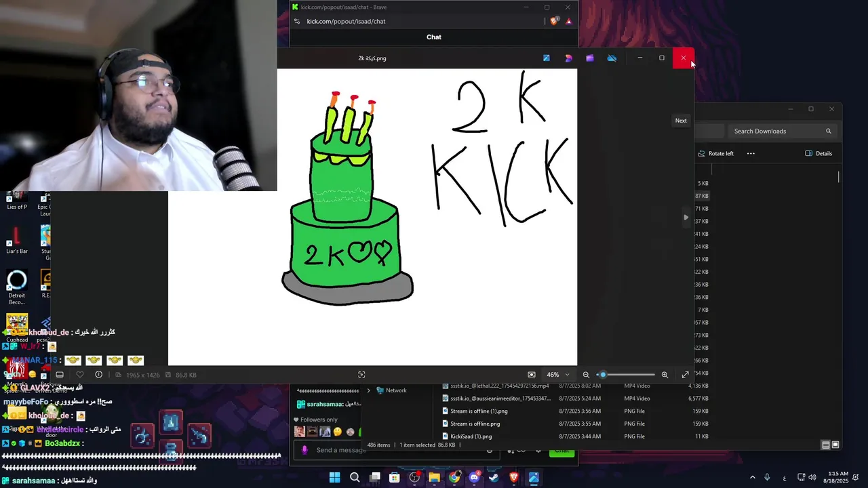Click the Chat header in Kick popout
Viewport: 868px width, 488px height.
434,37
